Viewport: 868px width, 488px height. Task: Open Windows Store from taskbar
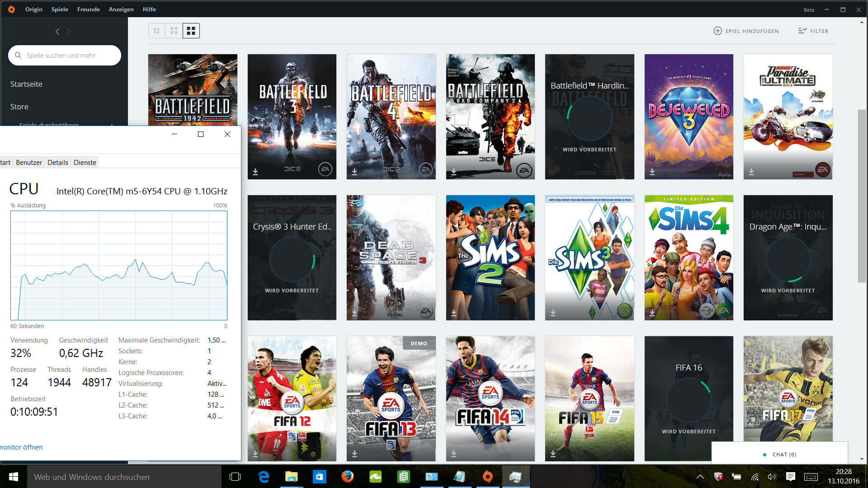(319, 477)
